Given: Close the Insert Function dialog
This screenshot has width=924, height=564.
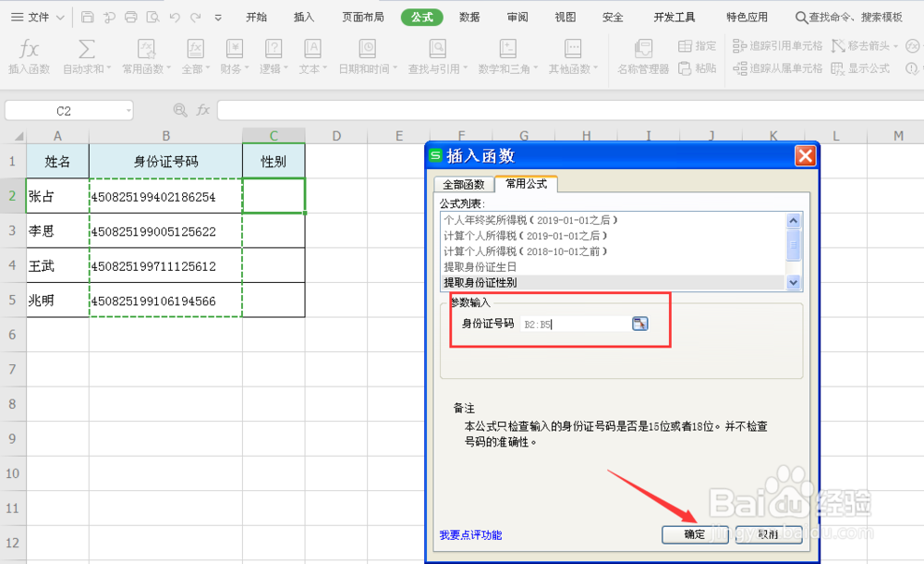Looking at the screenshot, I should [805, 155].
